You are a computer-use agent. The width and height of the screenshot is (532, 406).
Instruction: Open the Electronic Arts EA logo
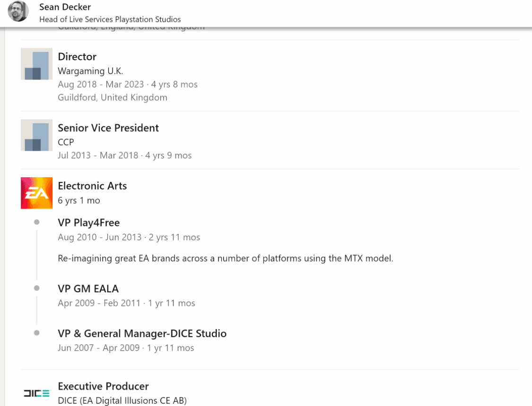[x=36, y=193]
